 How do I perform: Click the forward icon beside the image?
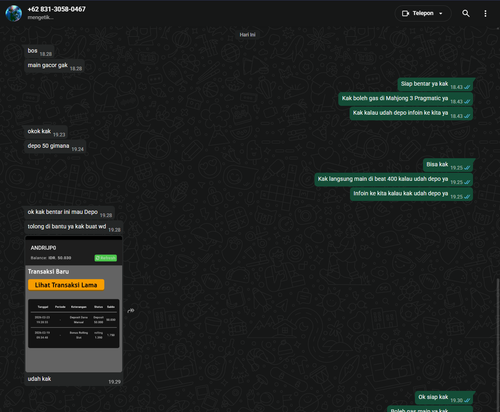tap(131, 310)
